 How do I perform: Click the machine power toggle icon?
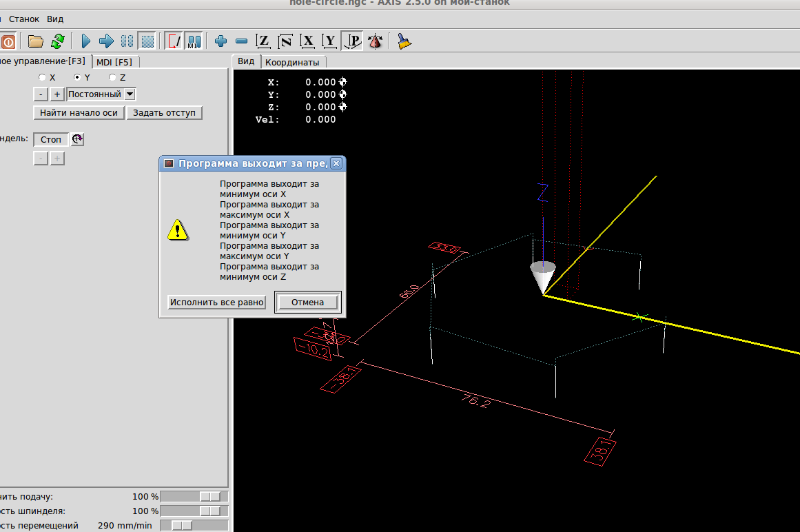click(x=8, y=41)
